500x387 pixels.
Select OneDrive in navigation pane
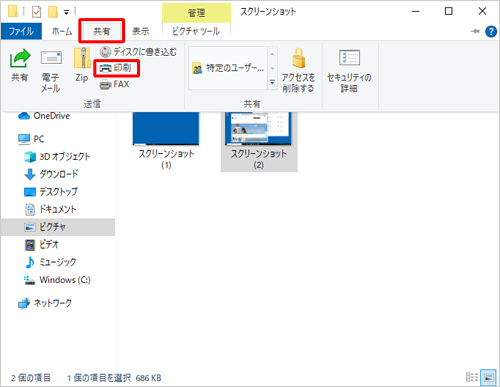44,116
